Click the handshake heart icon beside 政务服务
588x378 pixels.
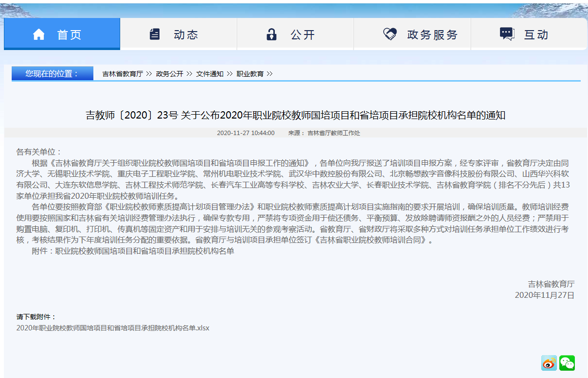pos(390,34)
